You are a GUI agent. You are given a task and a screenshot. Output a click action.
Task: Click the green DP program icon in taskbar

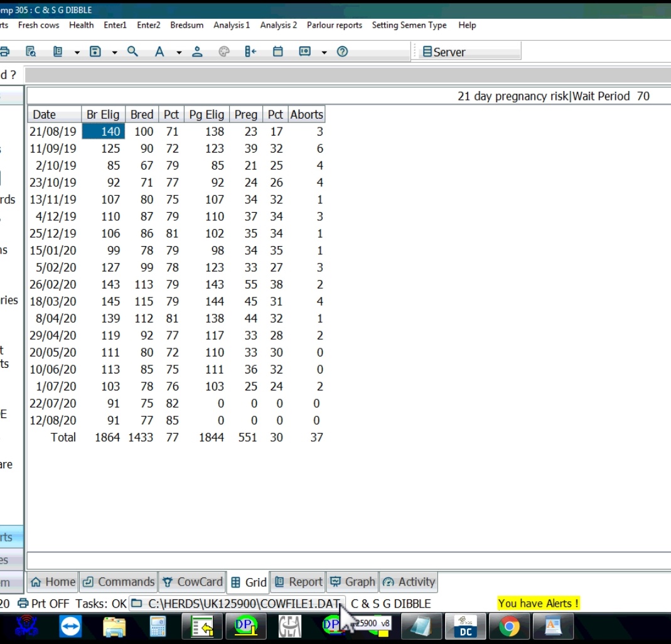(x=245, y=626)
